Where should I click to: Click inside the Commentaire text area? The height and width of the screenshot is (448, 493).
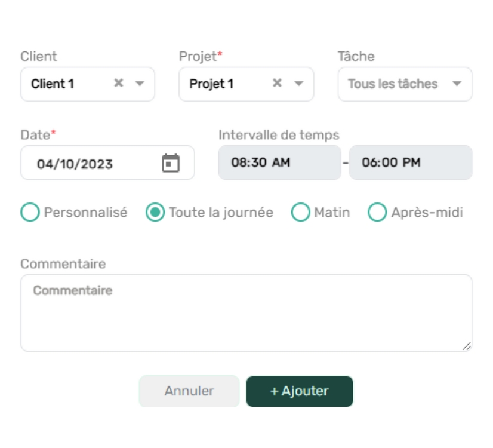[246, 313]
